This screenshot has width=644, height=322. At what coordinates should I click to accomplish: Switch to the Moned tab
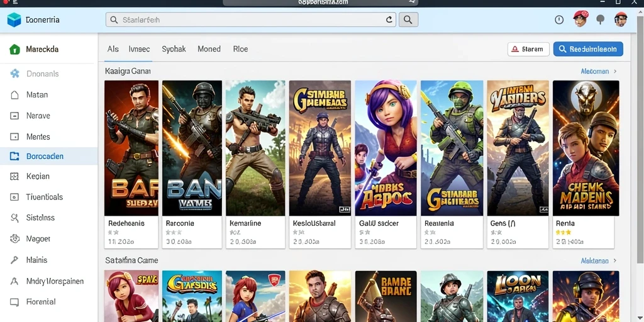[209, 49]
